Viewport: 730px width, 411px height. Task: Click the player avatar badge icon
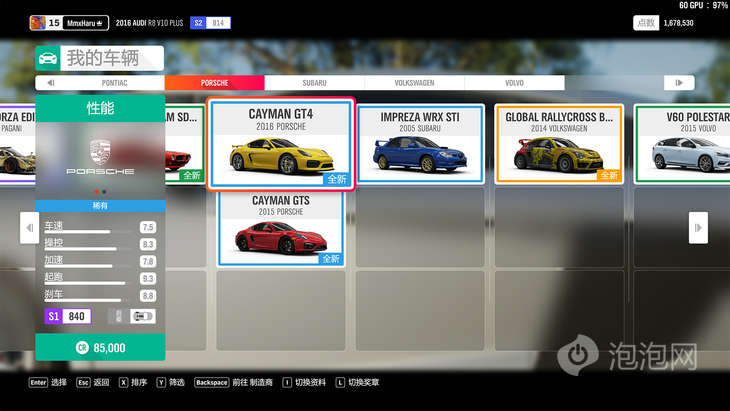tap(38, 23)
